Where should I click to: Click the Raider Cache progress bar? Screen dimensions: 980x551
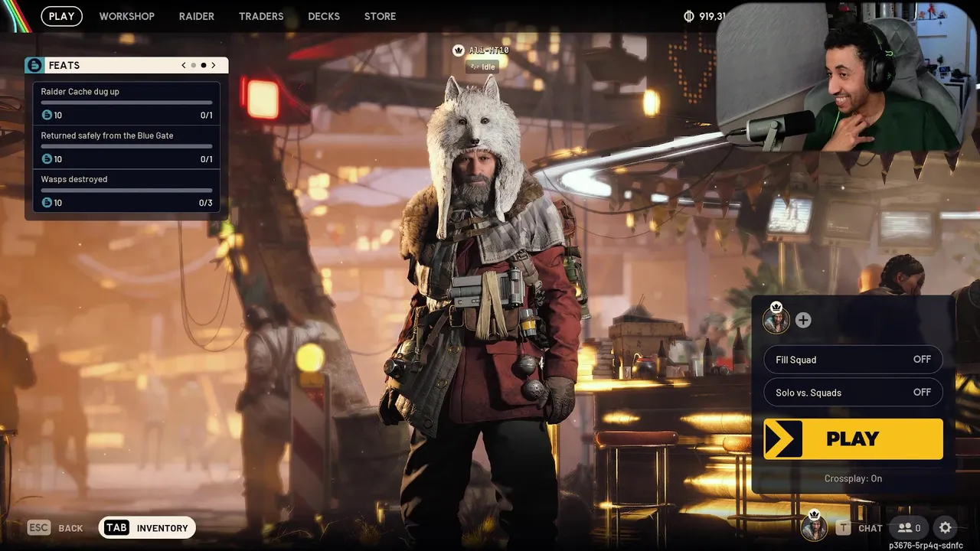pyautogui.click(x=126, y=103)
